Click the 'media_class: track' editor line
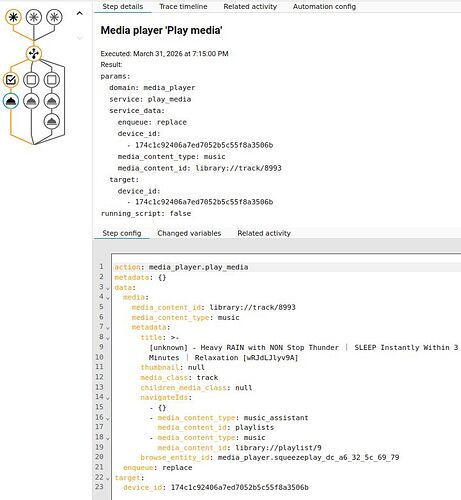 (x=179, y=378)
